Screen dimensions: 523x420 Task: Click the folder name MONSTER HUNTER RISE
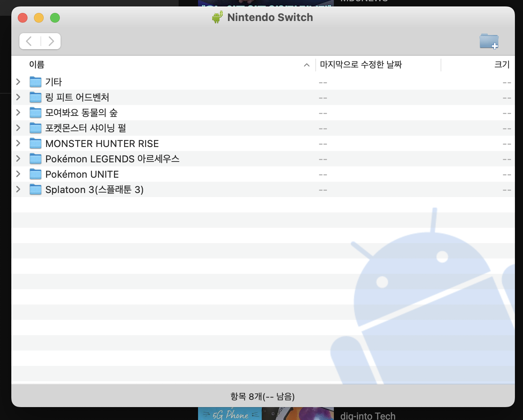102,143
